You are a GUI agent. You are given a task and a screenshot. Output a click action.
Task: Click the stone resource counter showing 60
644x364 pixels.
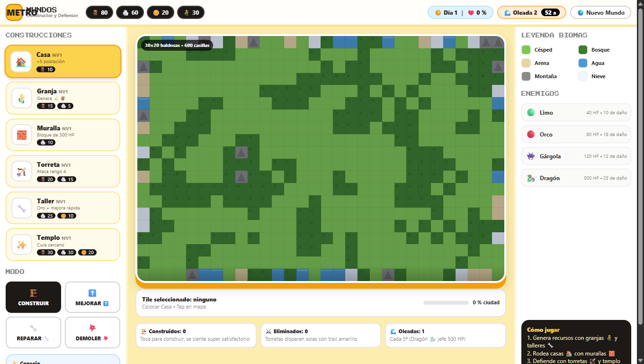130,13
